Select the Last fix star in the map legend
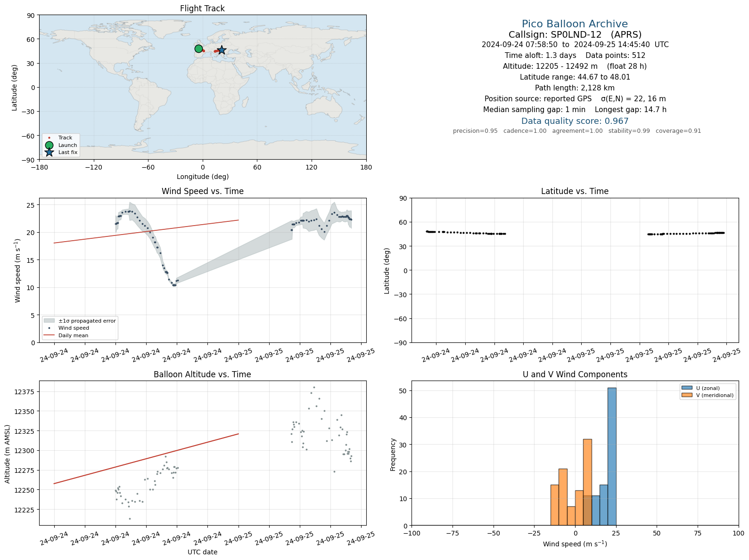Viewport: 749px width, 560px height. 49,152
